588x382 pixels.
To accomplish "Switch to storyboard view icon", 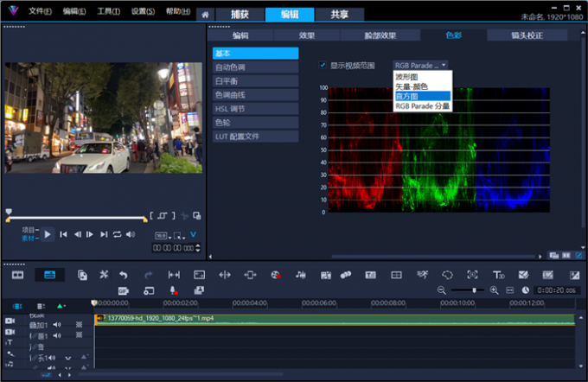I will coord(17,275).
